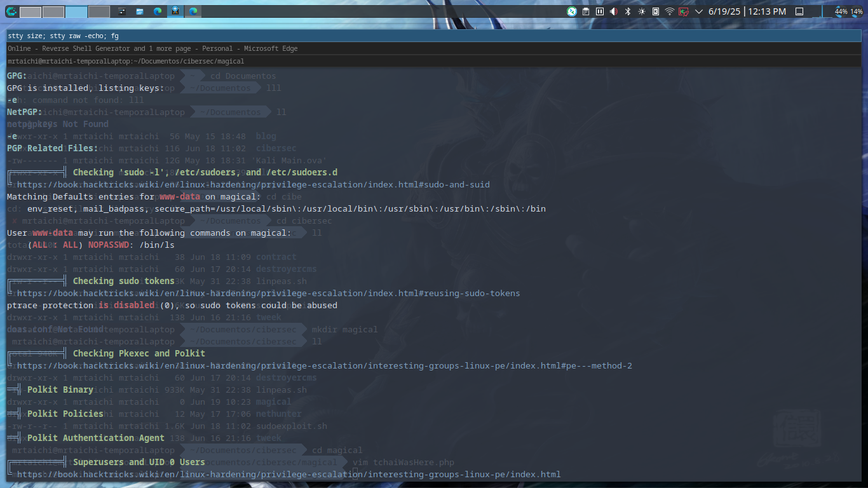Expand the hidden system tray icons arrow
Image resolution: width=868 pixels, height=488 pixels.
tap(699, 11)
